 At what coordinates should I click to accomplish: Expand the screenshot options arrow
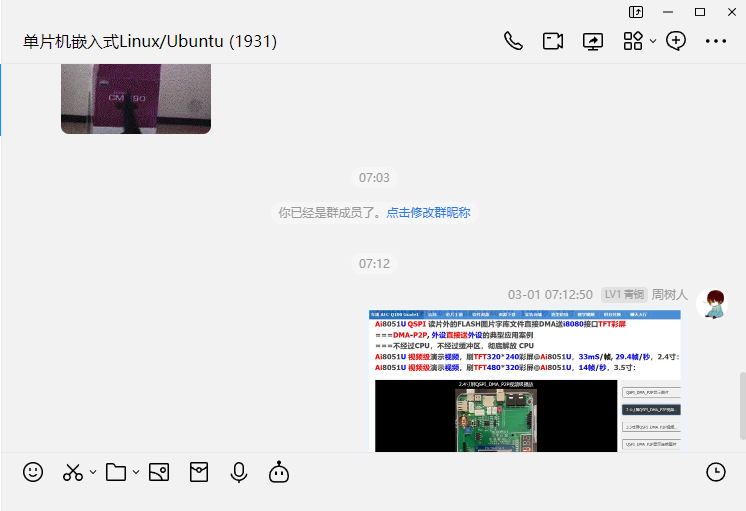coord(93,472)
